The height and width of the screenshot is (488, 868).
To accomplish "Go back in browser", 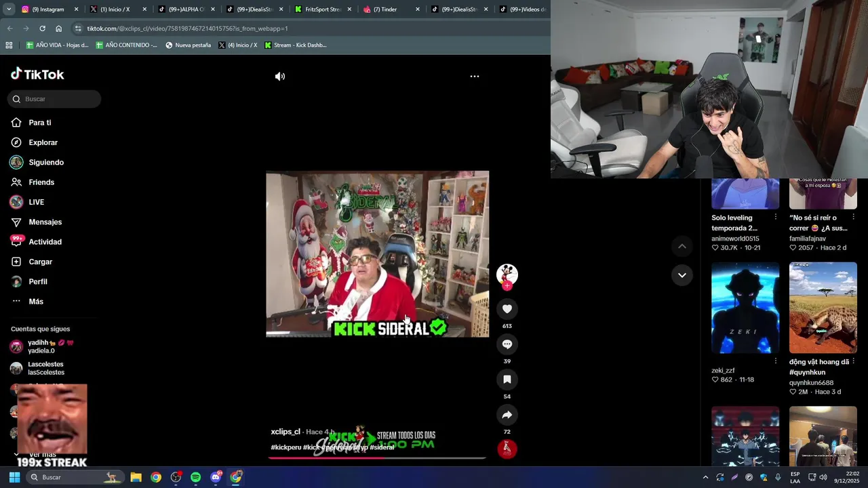I will (x=9, y=28).
